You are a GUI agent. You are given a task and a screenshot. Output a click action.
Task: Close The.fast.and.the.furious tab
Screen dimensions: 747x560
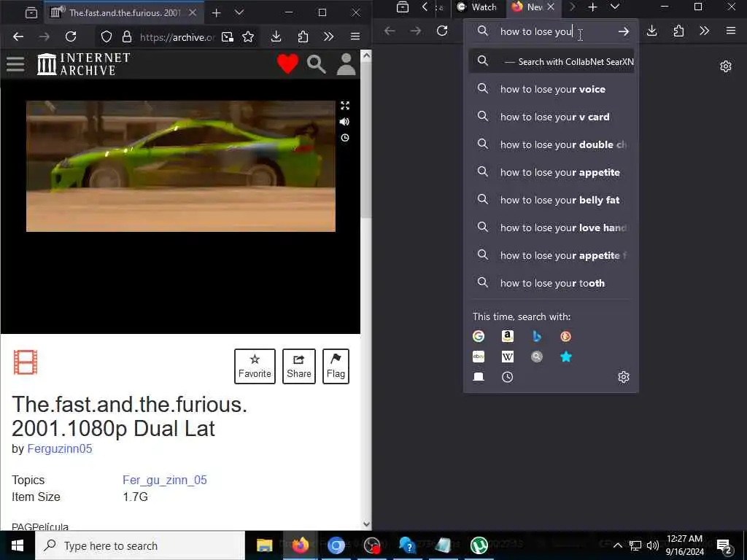pyautogui.click(x=193, y=13)
